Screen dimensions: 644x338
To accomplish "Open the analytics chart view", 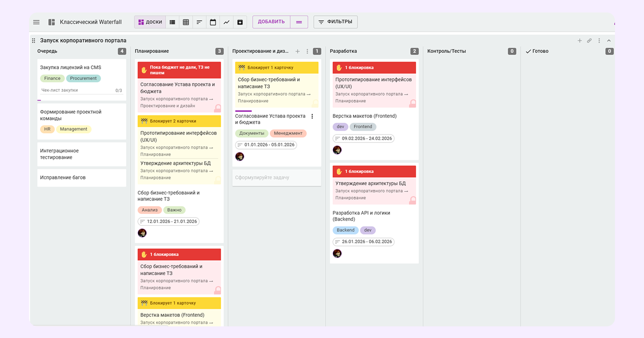I will [x=227, y=22].
